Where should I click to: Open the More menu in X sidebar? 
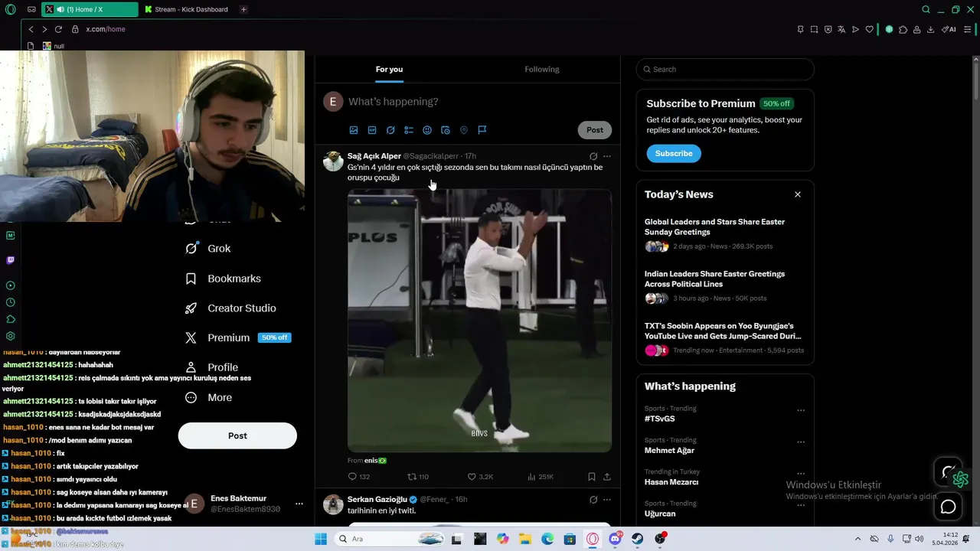[x=208, y=397]
